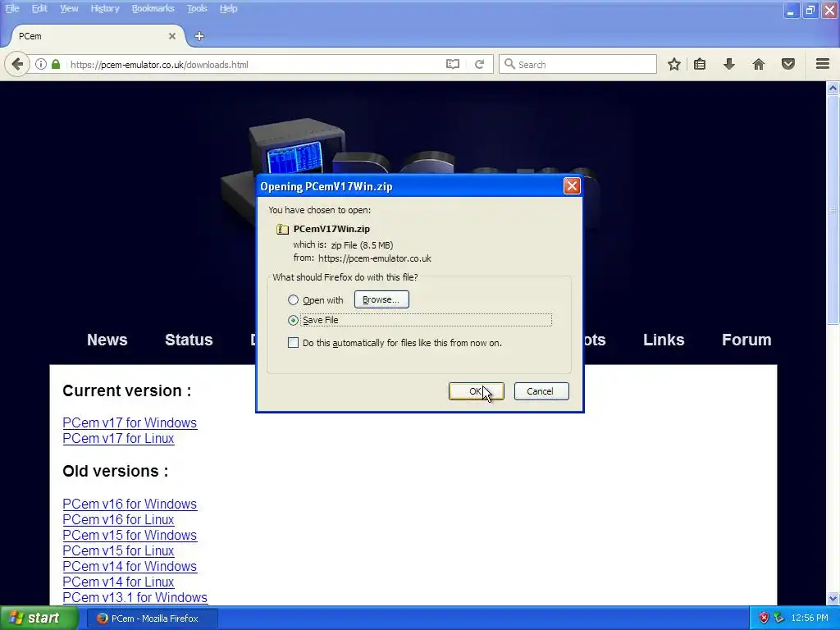Open the PCem v16 for Windows link

(x=130, y=504)
